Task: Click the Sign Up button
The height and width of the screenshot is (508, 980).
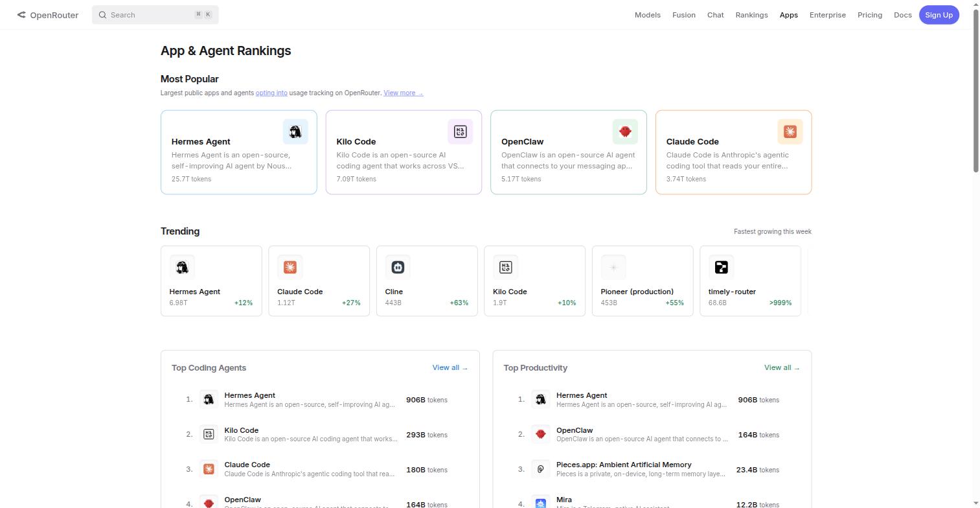Action: point(939,15)
